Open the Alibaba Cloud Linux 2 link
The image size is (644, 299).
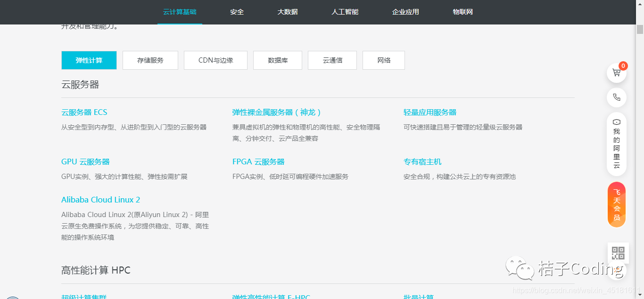[x=101, y=200]
